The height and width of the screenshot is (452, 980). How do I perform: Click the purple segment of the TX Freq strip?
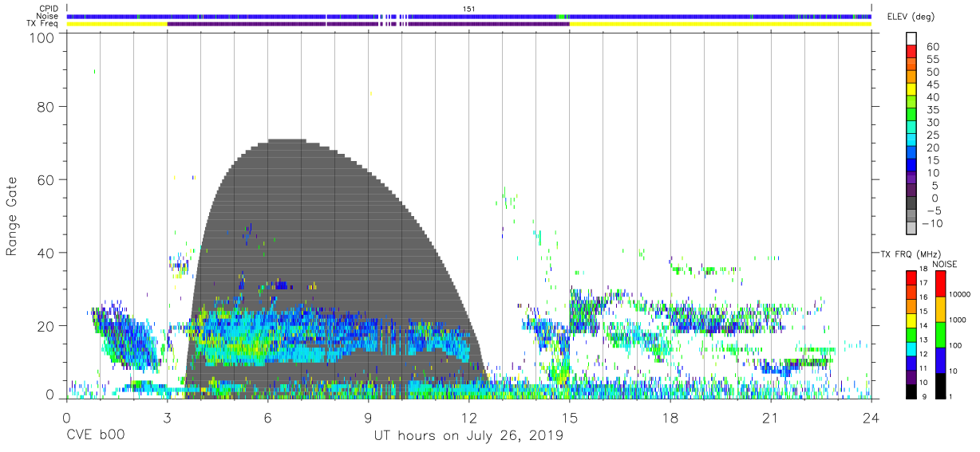tap(368, 24)
